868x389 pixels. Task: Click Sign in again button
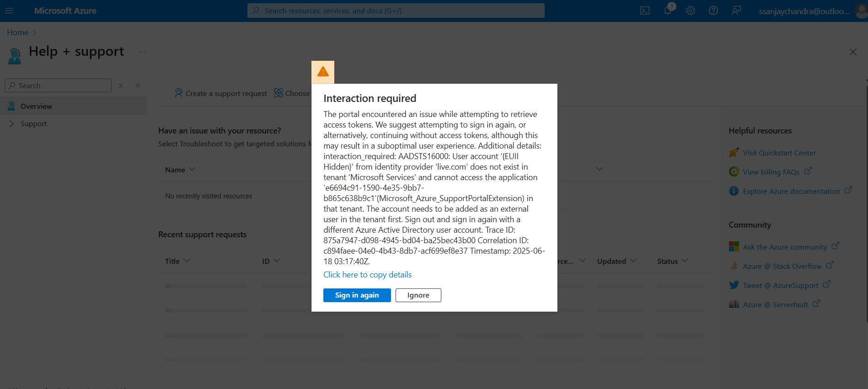[x=357, y=295]
